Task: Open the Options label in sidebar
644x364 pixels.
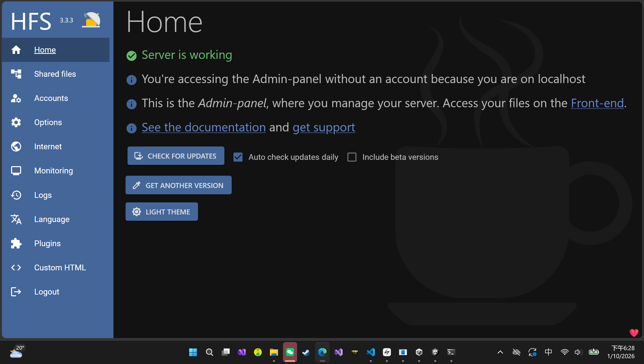Action: 48,122
